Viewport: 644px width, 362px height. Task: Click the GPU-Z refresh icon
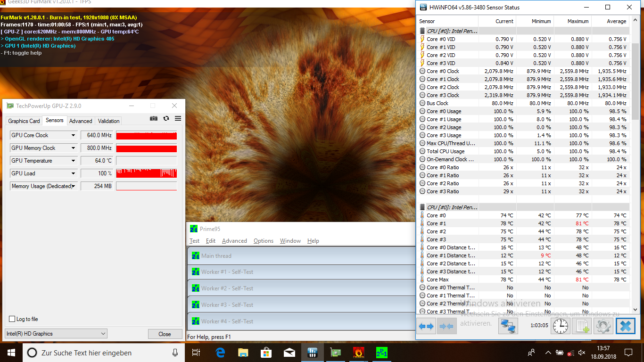[166, 118]
